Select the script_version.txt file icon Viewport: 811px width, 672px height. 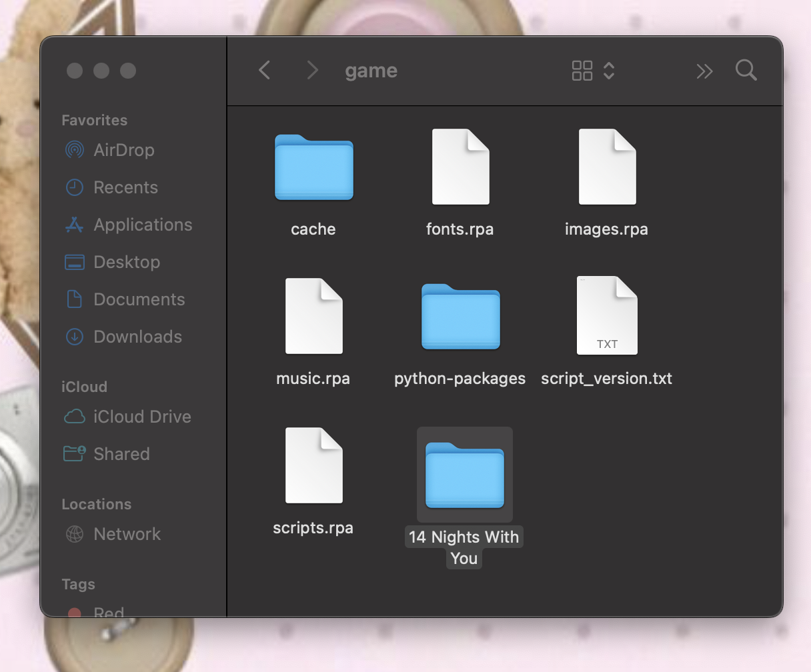[x=607, y=316]
